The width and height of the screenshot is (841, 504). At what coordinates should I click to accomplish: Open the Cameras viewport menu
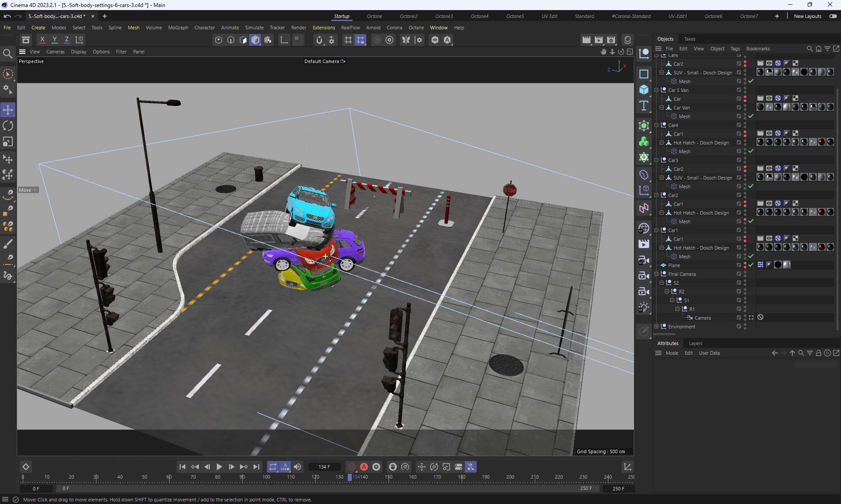[x=55, y=52]
